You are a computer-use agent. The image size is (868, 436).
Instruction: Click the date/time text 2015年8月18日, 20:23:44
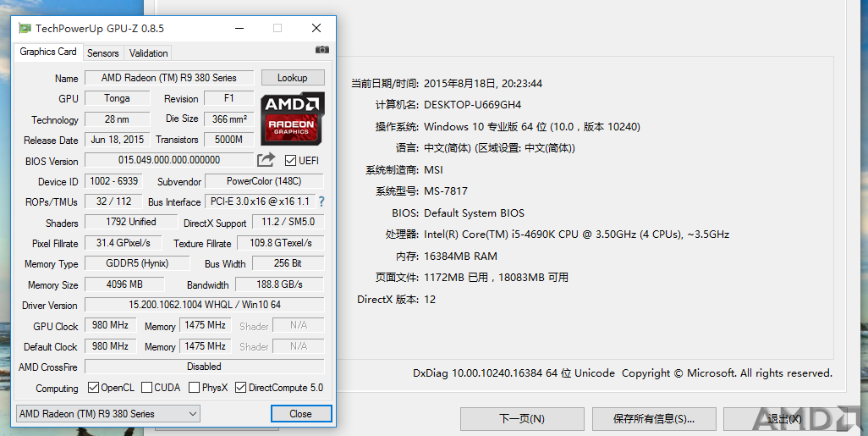[x=483, y=84]
